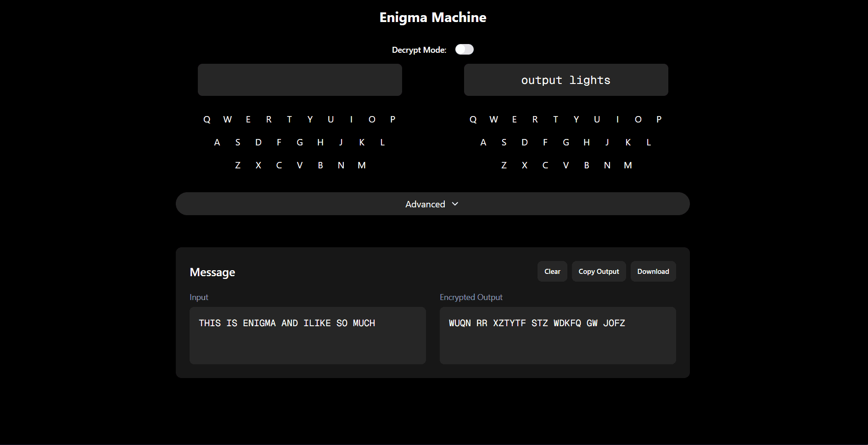Click the Input message text area
The height and width of the screenshot is (445, 868).
point(308,335)
